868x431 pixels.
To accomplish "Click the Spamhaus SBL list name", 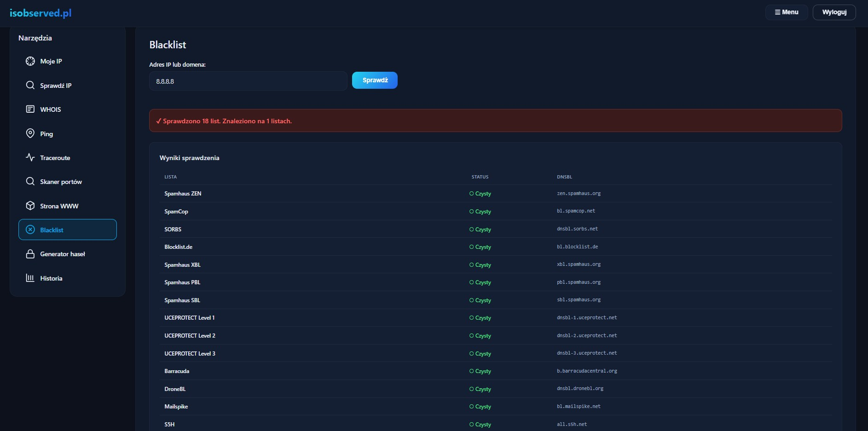I will tap(182, 300).
